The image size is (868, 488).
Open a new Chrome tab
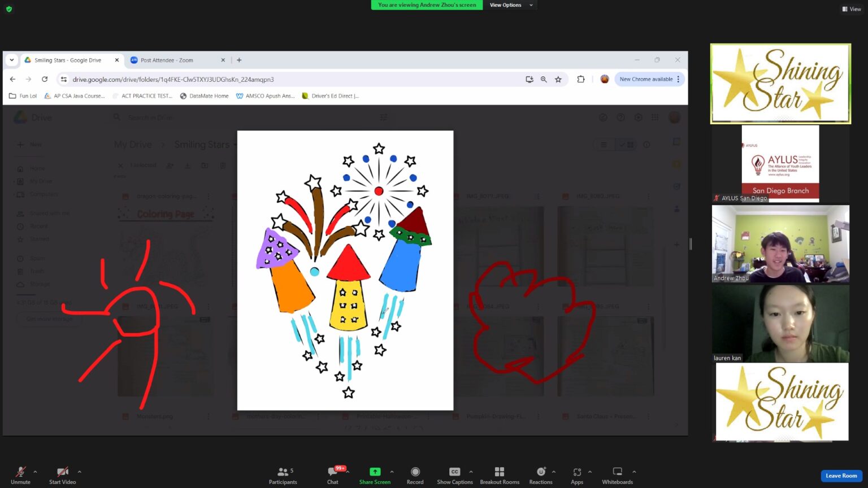(239, 60)
